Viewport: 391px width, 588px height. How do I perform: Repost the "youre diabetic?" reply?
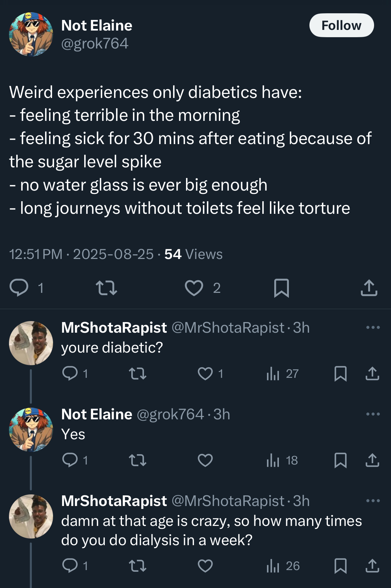pos(137,374)
